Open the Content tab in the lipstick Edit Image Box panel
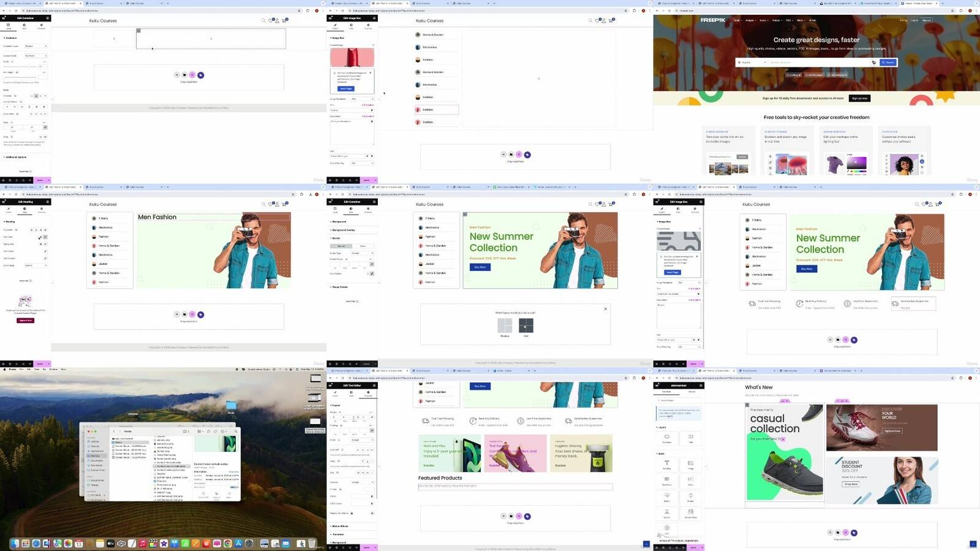Viewport: 980px width, 551px height. point(335,26)
